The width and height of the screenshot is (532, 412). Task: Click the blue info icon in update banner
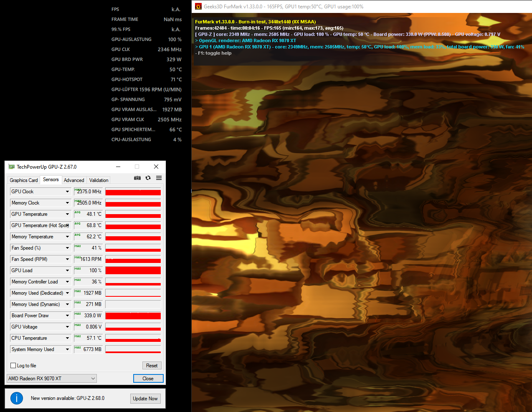17,398
